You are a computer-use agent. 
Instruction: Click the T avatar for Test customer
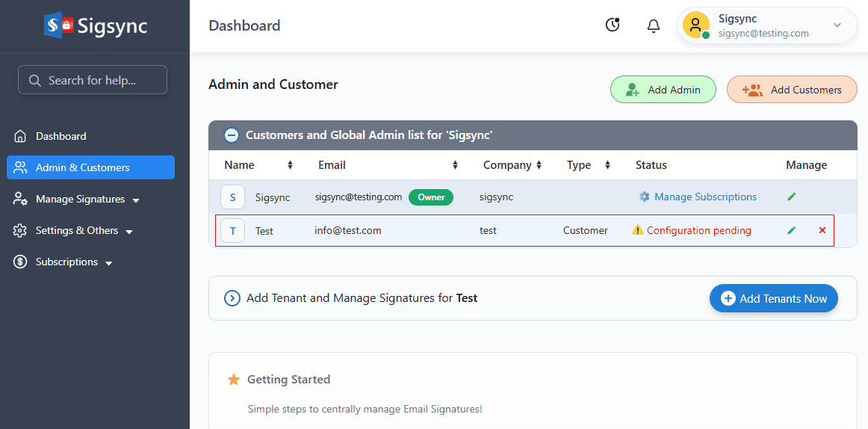click(232, 231)
